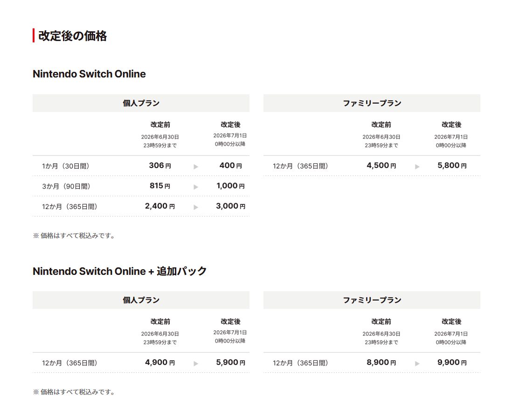This screenshot has width=513, height=420.
Task: Click the tax note under Nintendo Switch Online tables
Action: [74, 236]
